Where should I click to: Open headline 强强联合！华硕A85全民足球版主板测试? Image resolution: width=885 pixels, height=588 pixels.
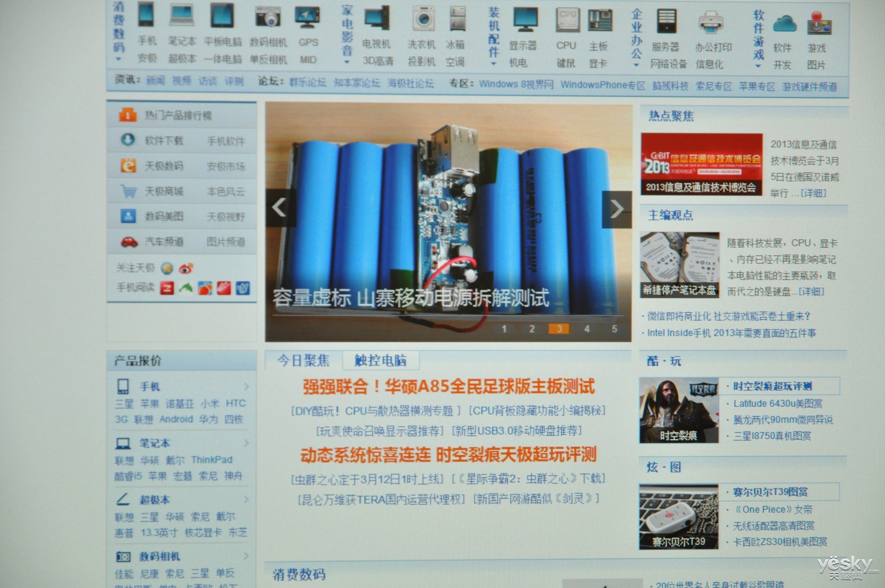[448, 386]
